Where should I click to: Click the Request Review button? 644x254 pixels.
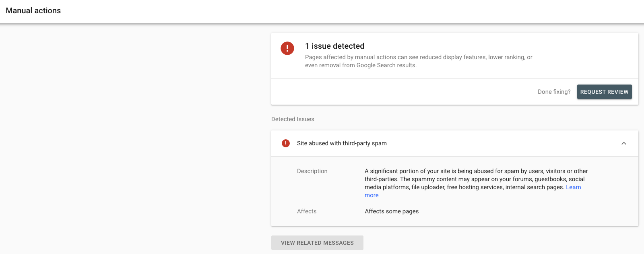point(604,92)
